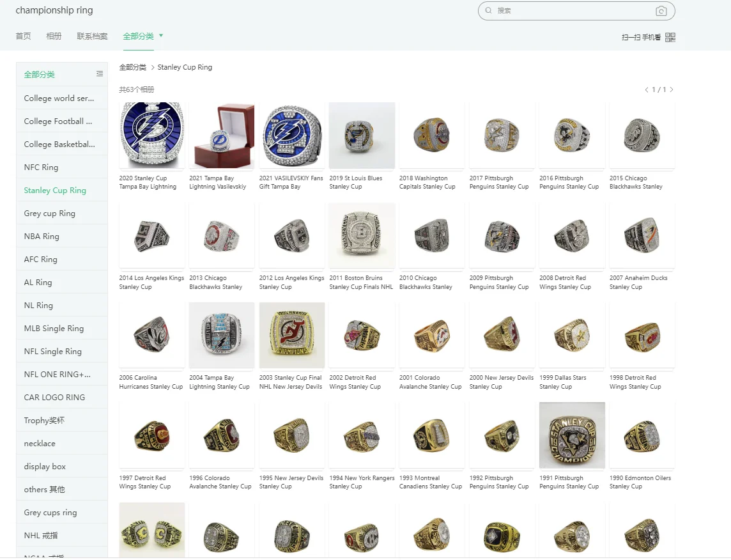
Task: Select the Trophy奖杯 category
Action: click(x=62, y=420)
